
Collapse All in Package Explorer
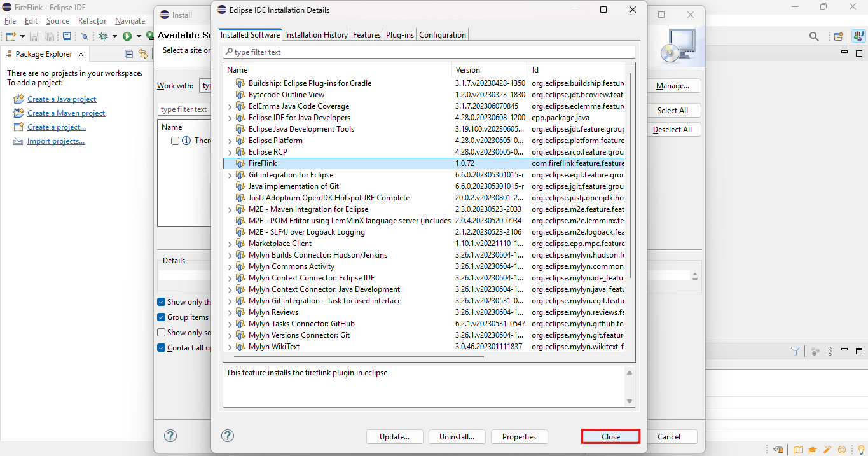click(x=128, y=54)
